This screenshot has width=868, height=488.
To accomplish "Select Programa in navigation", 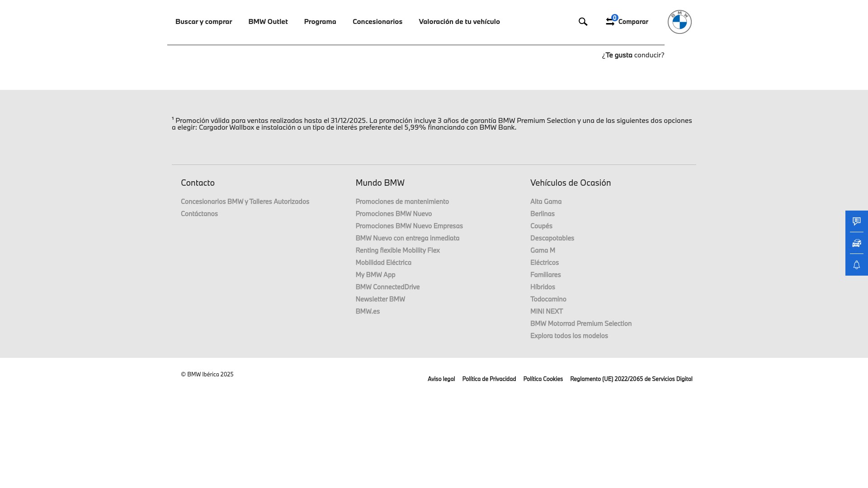I will click(x=320, y=22).
